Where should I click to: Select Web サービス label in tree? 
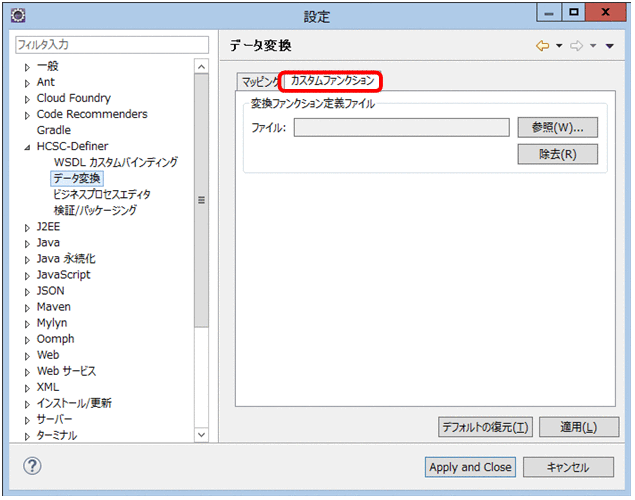[x=66, y=371]
